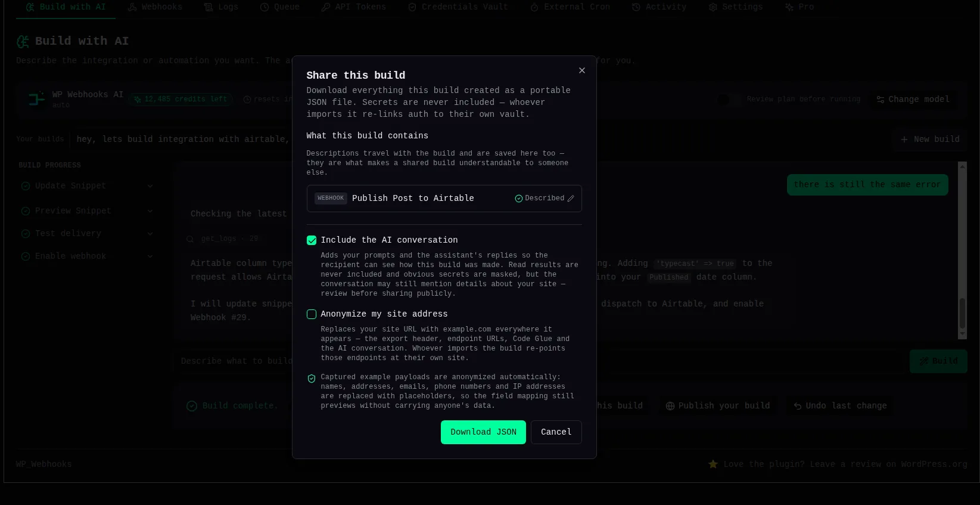
Task: Click the Logs tab icon
Action: point(209,7)
